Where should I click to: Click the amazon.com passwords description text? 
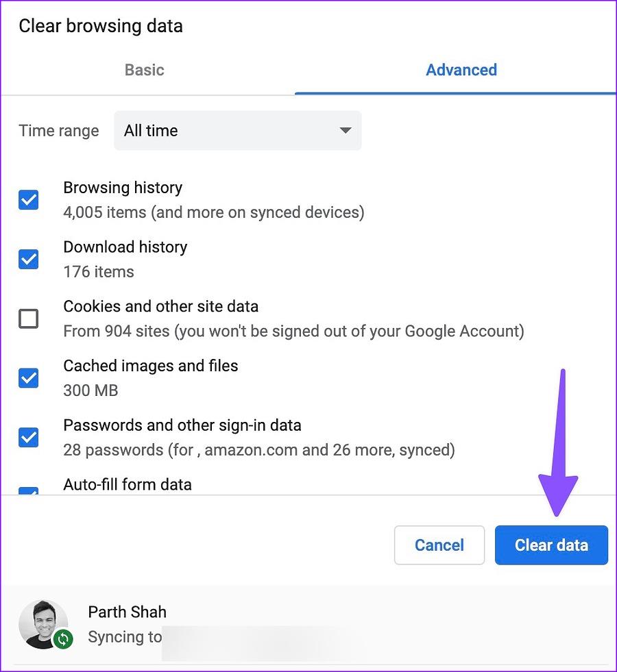[x=259, y=449]
